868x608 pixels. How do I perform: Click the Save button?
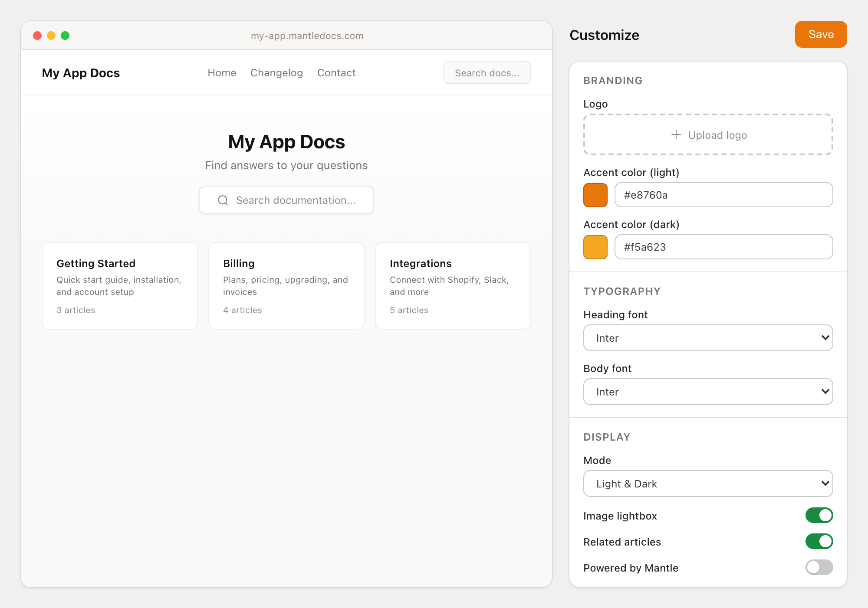pos(820,34)
